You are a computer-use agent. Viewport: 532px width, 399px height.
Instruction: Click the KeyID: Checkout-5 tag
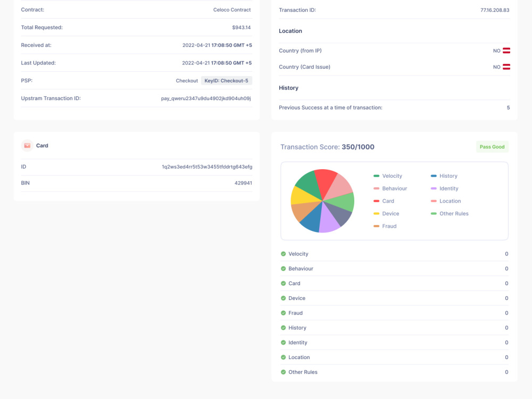pyautogui.click(x=226, y=81)
